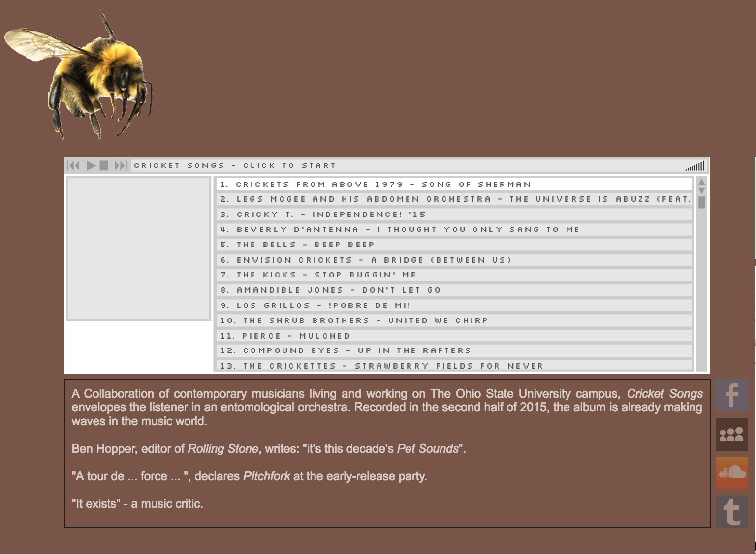Image resolution: width=756 pixels, height=554 pixels.
Task: Open the Facebook icon link
Action: 731,395
